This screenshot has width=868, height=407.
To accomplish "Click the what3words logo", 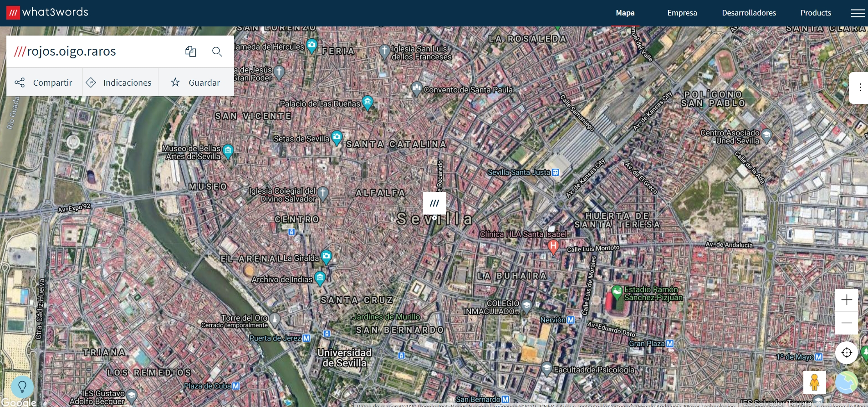I will click(47, 12).
